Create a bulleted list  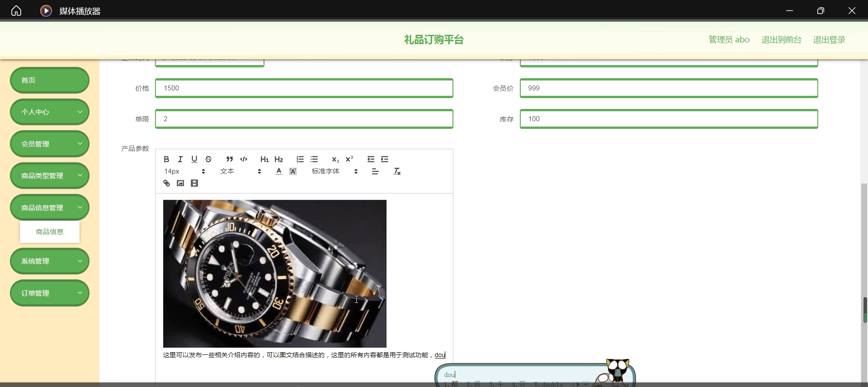tap(314, 159)
